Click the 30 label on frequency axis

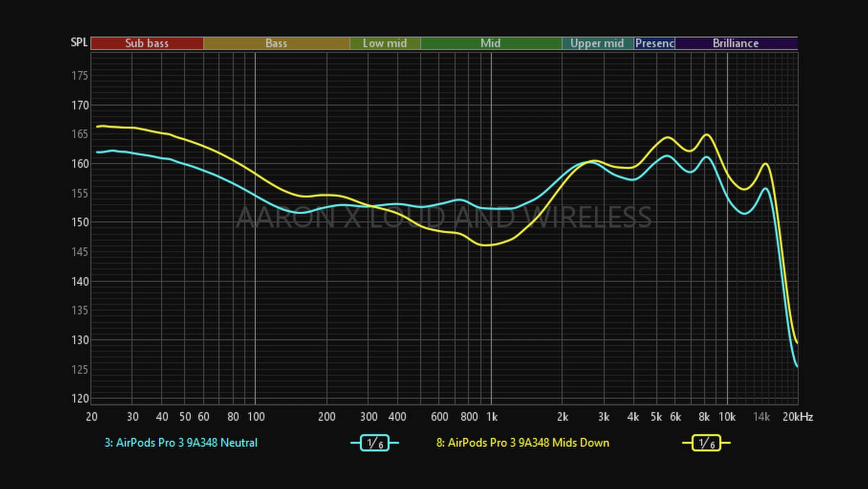[133, 417]
